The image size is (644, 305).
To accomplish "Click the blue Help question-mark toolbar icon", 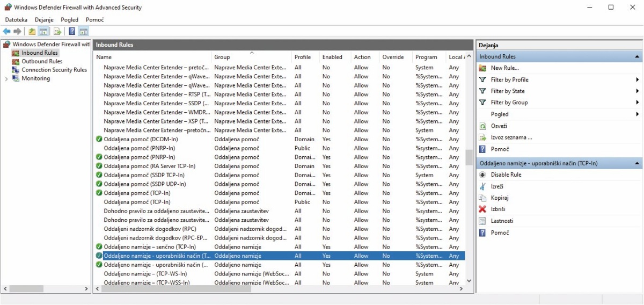I will 72,31.
